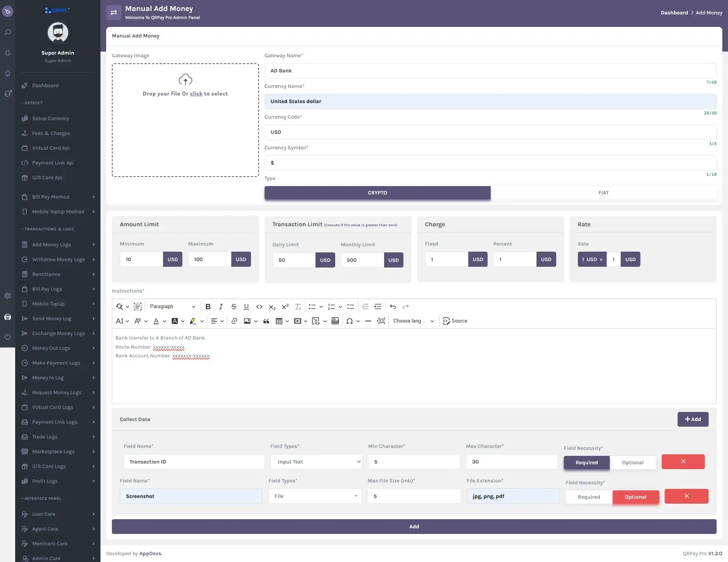Apply strikethrough formatting in the editor
Viewport: 728px width, 562px height.
[x=234, y=307]
